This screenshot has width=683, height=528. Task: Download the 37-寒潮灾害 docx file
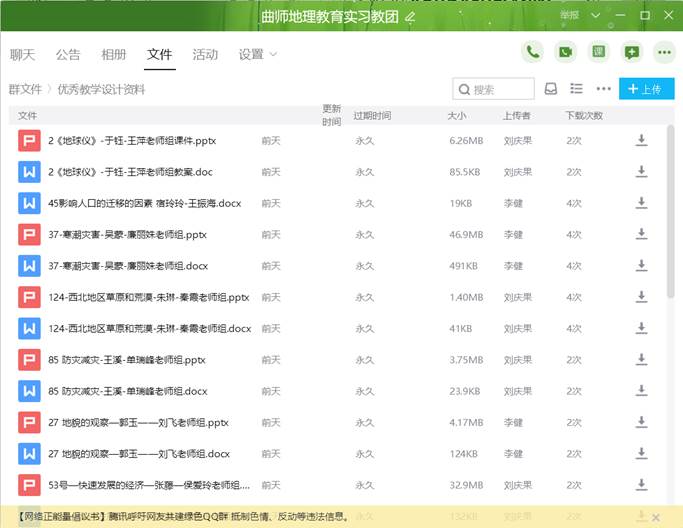tap(641, 266)
